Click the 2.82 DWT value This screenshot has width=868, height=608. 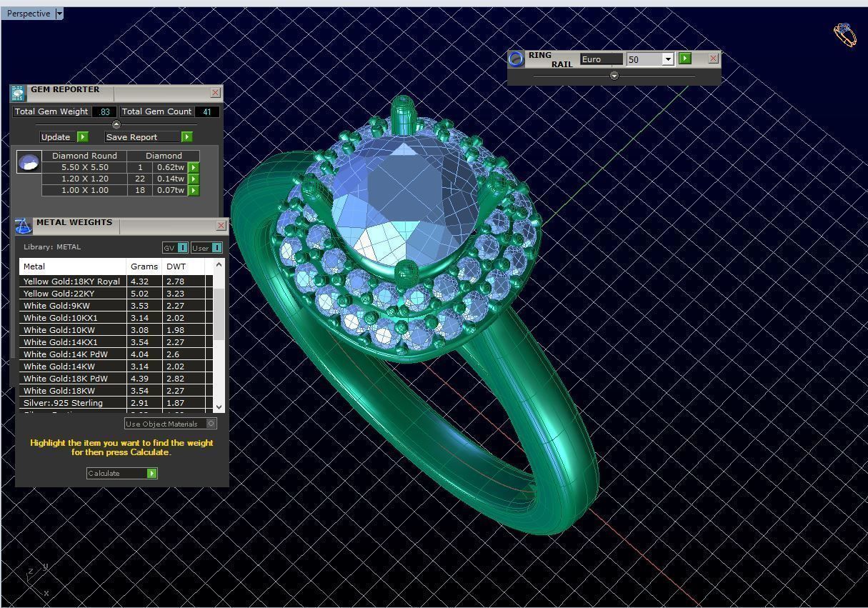(x=175, y=379)
